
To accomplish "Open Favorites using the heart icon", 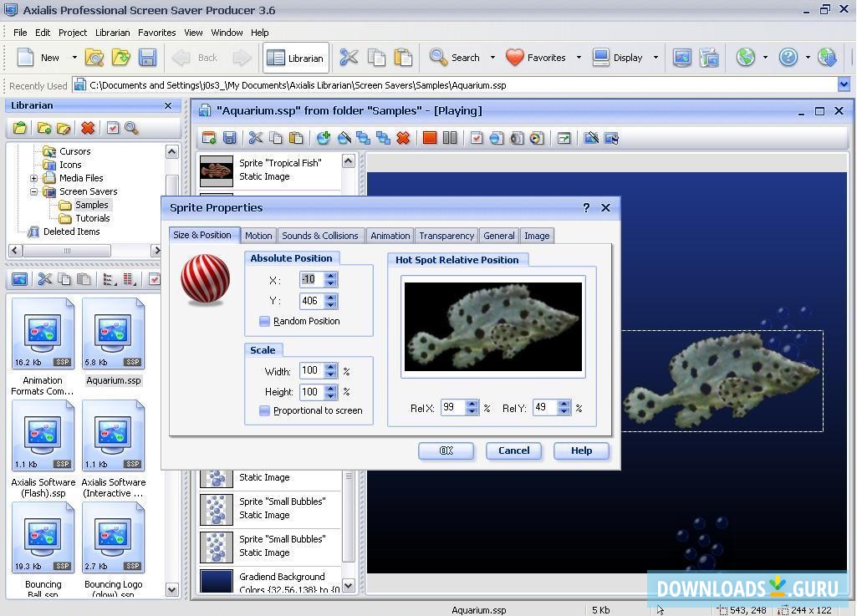I will (514, 58).
